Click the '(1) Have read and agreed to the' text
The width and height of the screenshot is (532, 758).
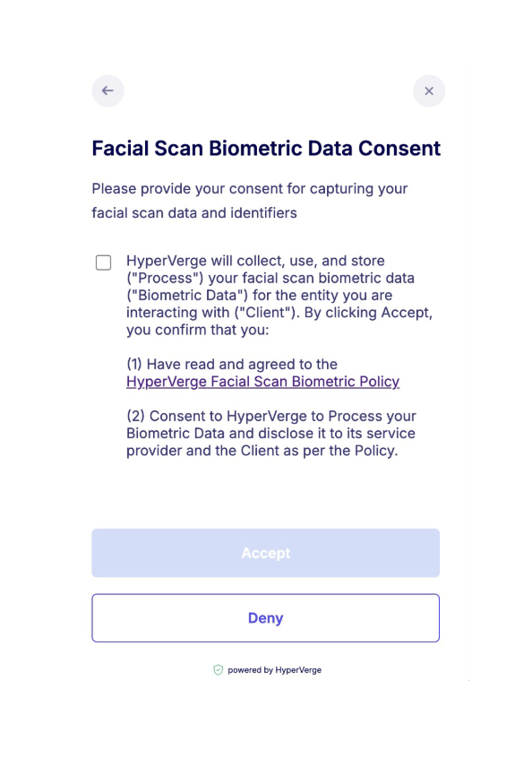coord(232,364)
